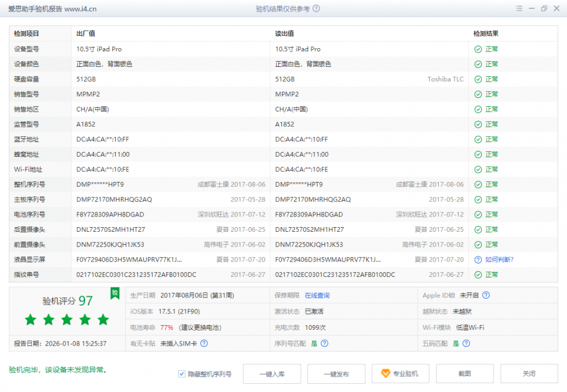Click the 正常 status icon for 电池序列号
This screenshot has height=392, width=567.
(478, 215)
